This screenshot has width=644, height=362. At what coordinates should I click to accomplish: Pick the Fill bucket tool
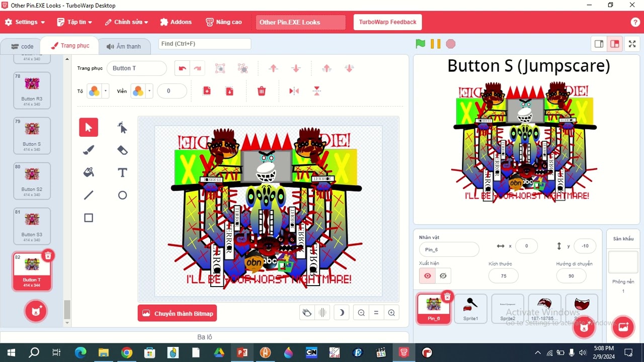(x=89, y=172)
